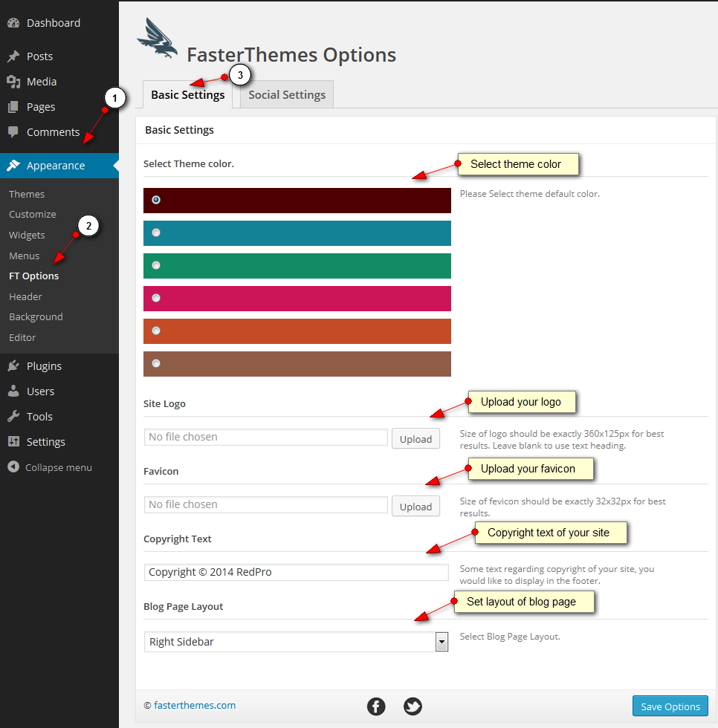Click the Appearance paintbrush icon

point(13,165)
